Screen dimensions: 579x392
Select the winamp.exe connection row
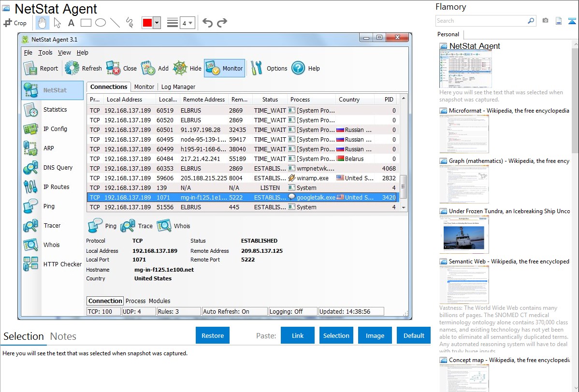(x=243, y=178)
